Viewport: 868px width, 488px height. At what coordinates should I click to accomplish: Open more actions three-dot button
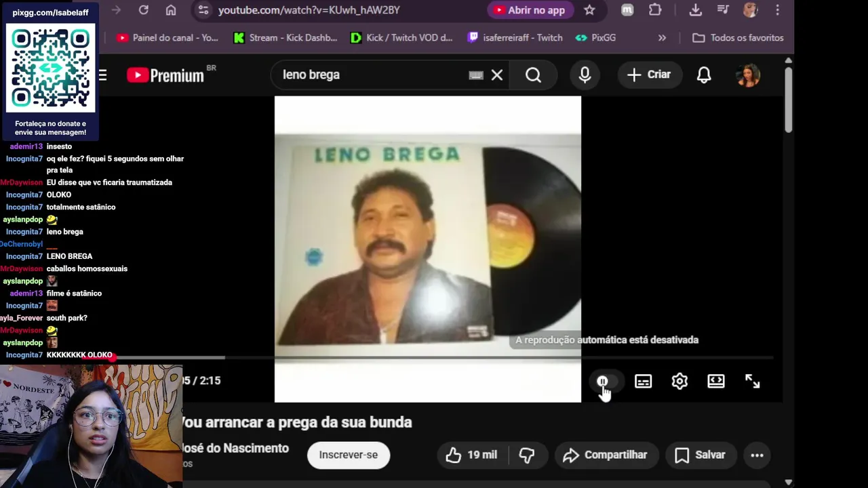tap(757, 455)
